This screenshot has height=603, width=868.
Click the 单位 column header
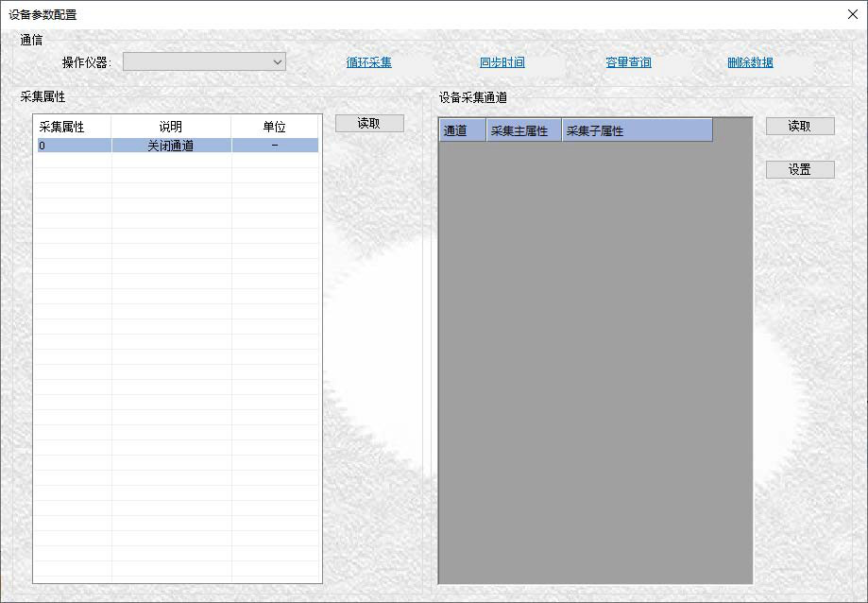275,127
